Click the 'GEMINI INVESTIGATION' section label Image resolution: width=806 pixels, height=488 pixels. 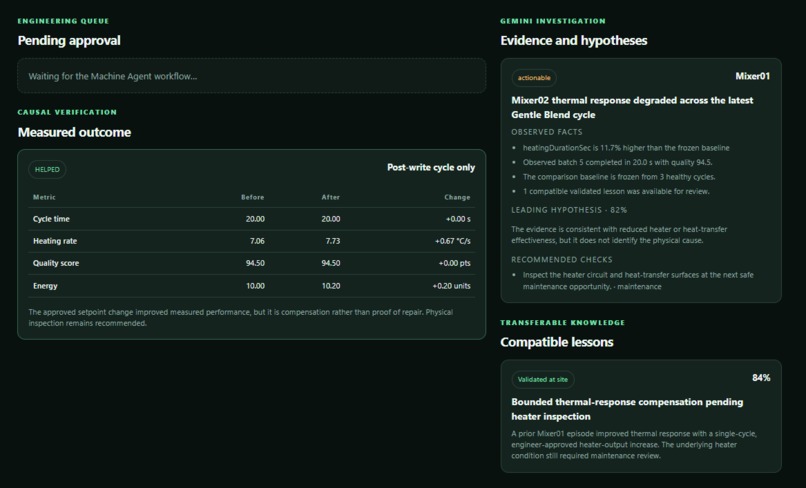(x=553, y=21)
